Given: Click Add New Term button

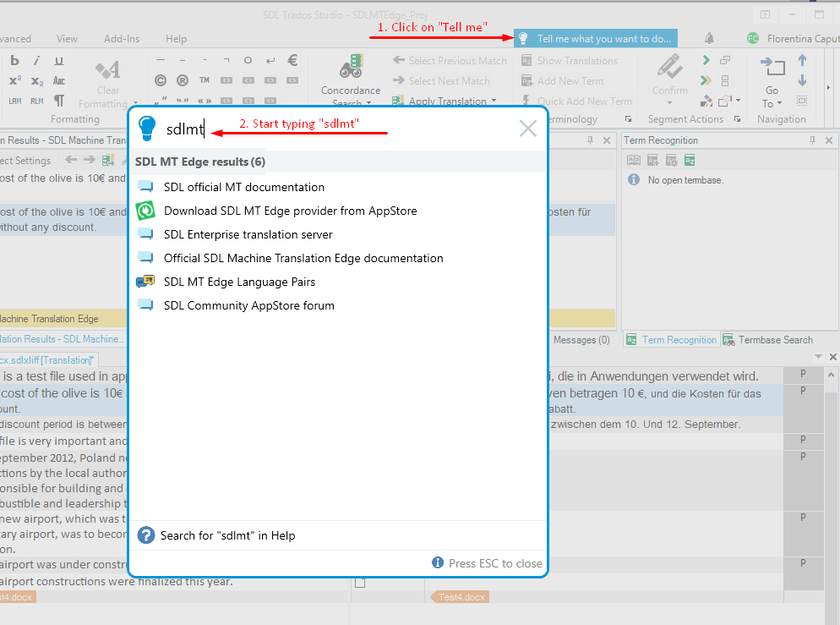Looking at the screenshot, I should [x=563, y=81].
